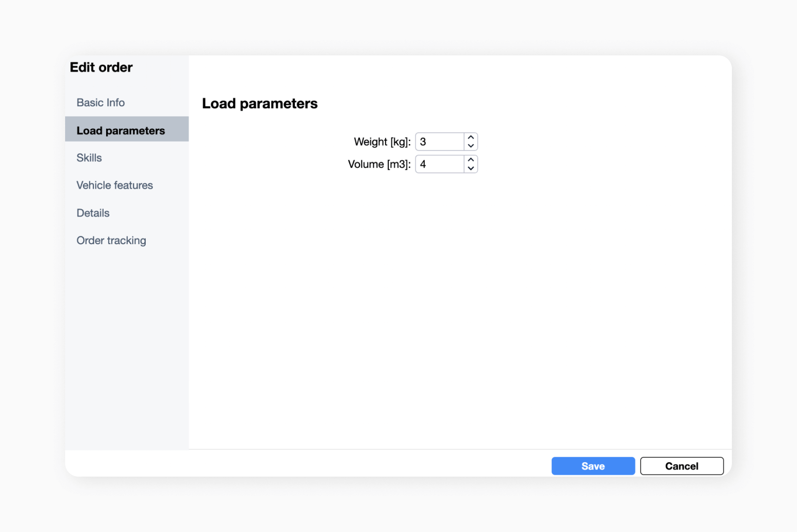Select the value 3 in Weight field

(423, 142)
